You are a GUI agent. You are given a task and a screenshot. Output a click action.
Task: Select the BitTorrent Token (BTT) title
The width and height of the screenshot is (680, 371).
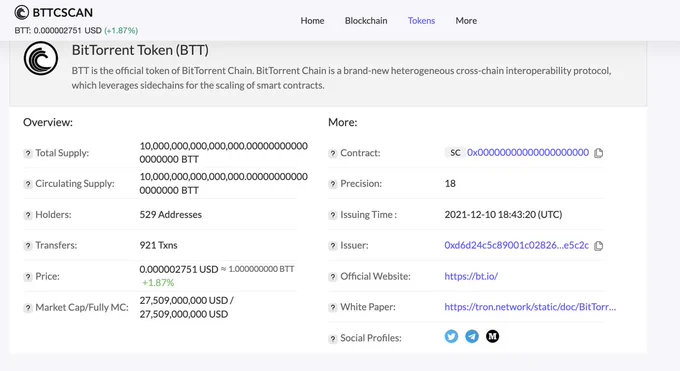click(x=140, y=50)
